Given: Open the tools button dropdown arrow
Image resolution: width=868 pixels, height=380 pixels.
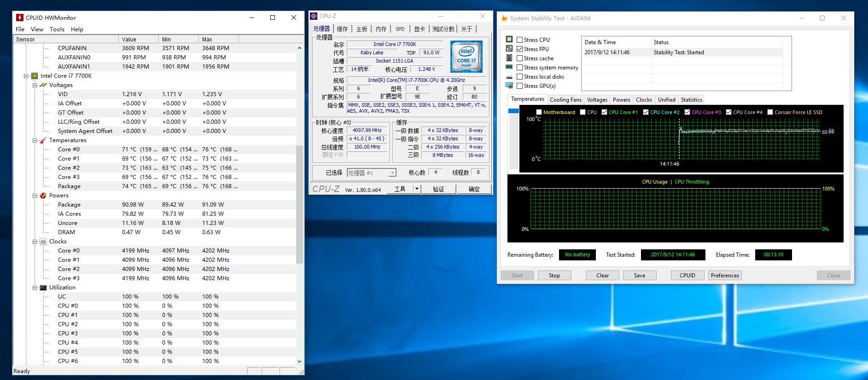Looking at the screenshot, I should (417, 189).
